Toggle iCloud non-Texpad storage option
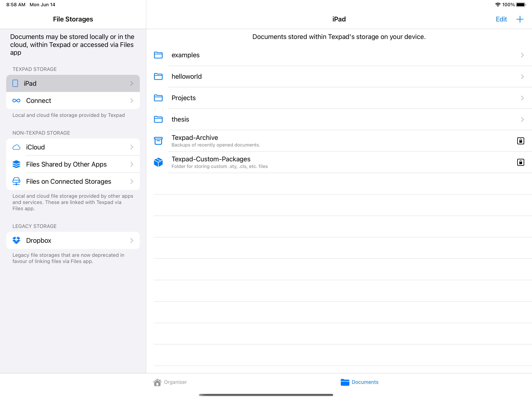Viewport: 532px width, 399px height. [73, 147]
